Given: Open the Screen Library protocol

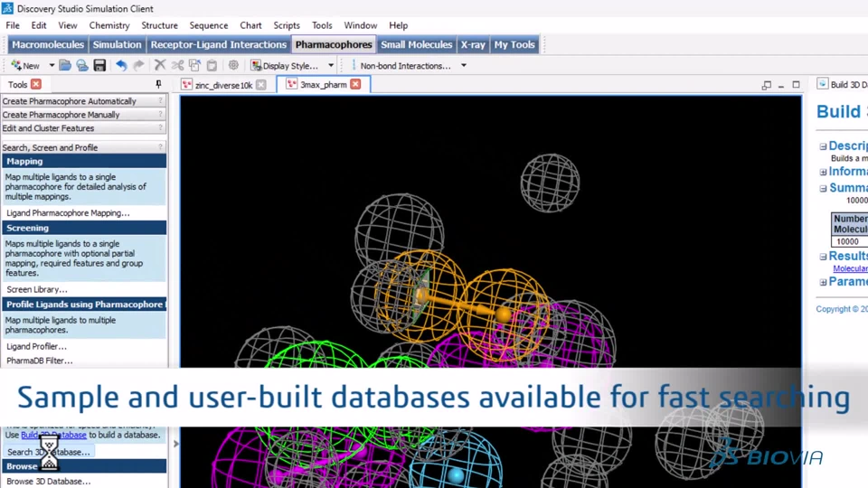Looking at the screenshot, I should [37, 289].
